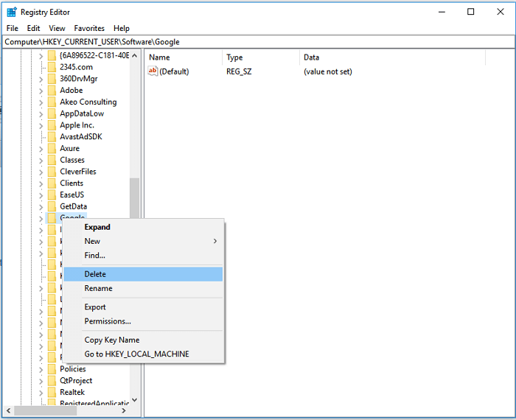The height and width of the screenshot is (420, 516).
Task: Click the tree pane vertical scrollbar thumb
Action: [134, 199]
